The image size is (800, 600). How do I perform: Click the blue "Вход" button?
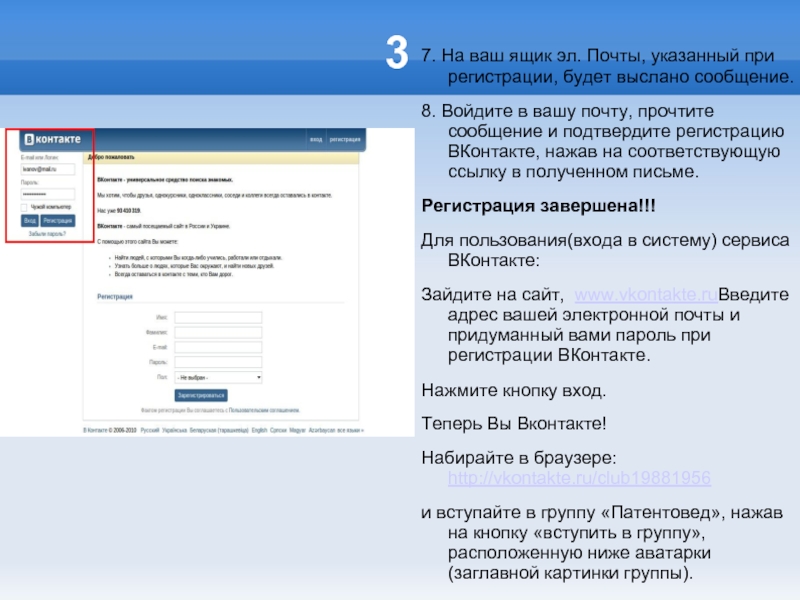tap(30, 220)
